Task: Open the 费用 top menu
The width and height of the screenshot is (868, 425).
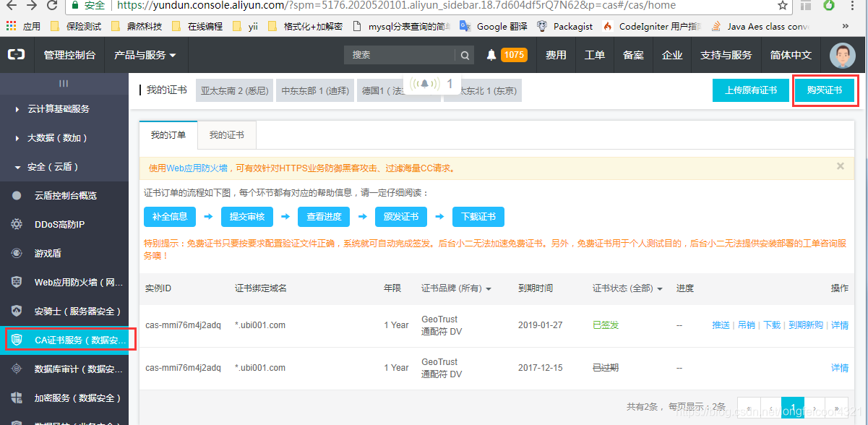Action: coord(556,55)
